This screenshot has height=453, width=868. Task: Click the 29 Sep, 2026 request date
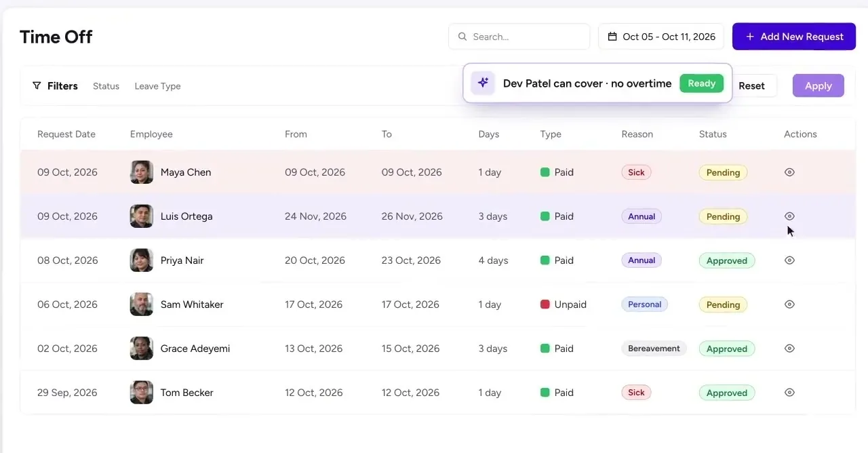[67, 393]
